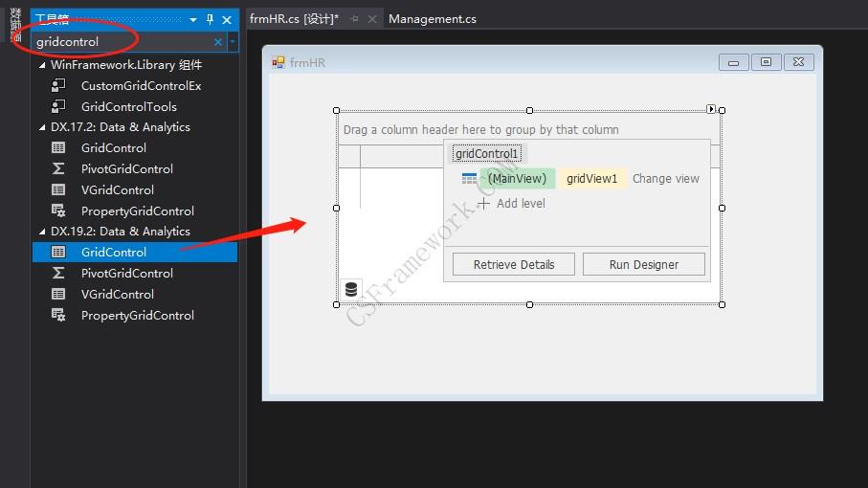Image resolution: width=868 pixels, height=488 pixels.
Task: Select GridControlTools toolbox item
Action: tap(128, 107)
